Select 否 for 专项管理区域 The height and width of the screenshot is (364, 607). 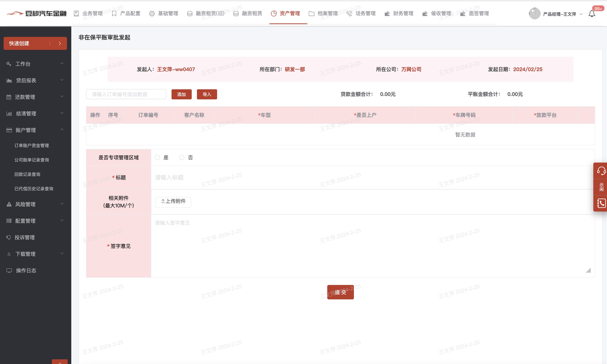[182, 158]
